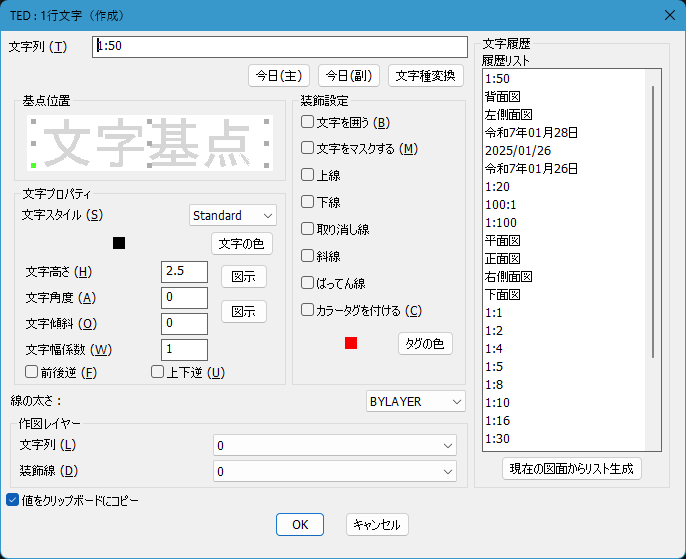Open the 線の太さ BYLAYER dropdown

(x=416, y=401)
